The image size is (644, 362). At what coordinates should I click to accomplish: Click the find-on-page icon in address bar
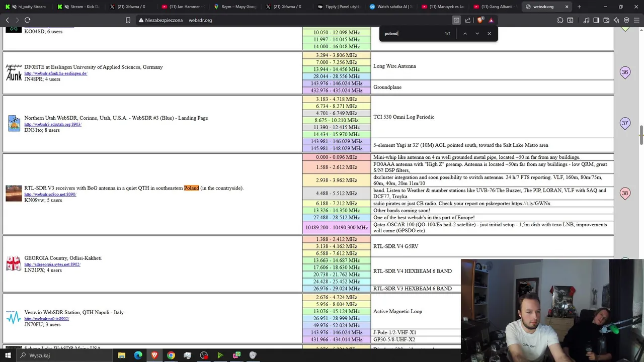(x=456, y=20)
